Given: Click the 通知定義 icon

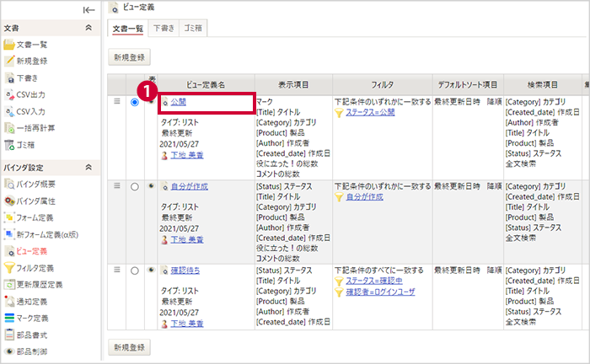Looking at the screenshot, I should click(9, 301).
